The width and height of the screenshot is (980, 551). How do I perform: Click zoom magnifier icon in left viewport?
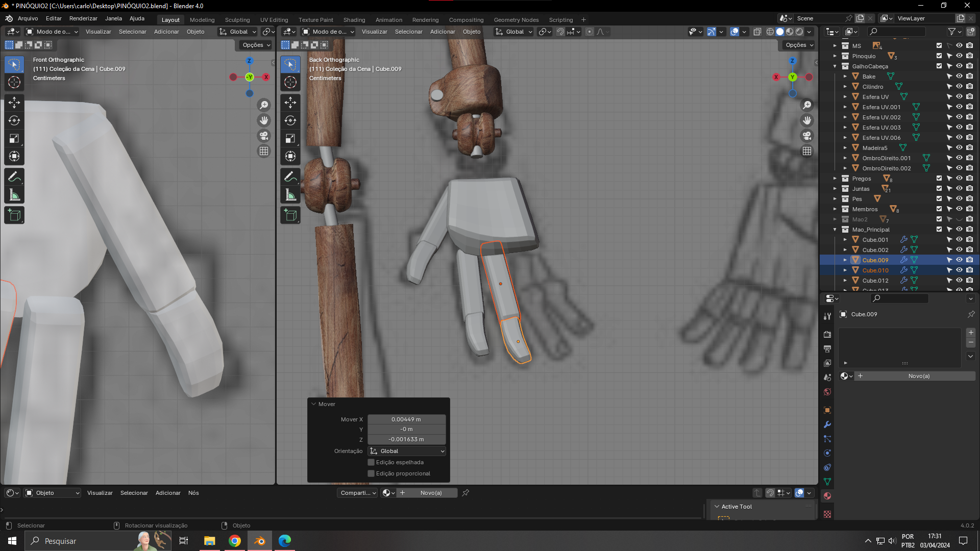click(x=264, y=105)
